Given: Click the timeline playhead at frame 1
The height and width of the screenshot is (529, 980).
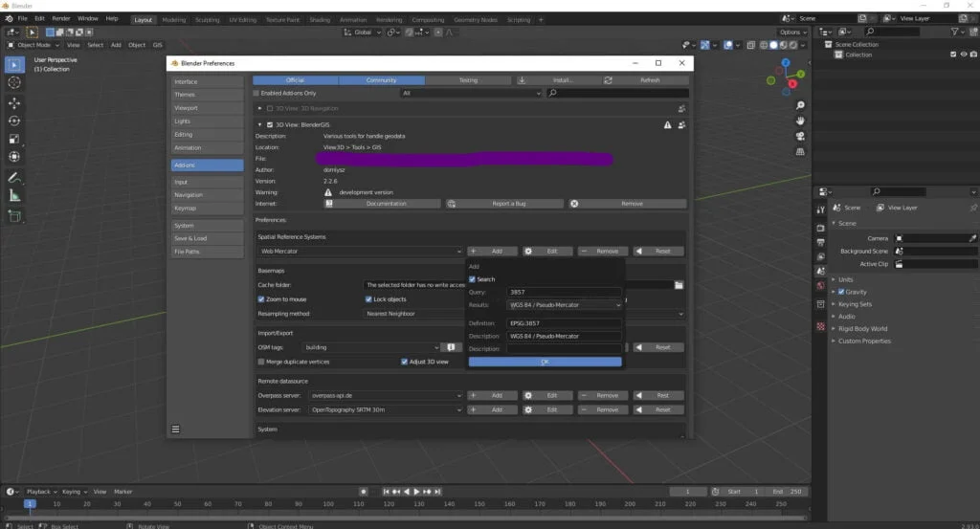Looking at the screenshot, I should (x=30, y=503).
